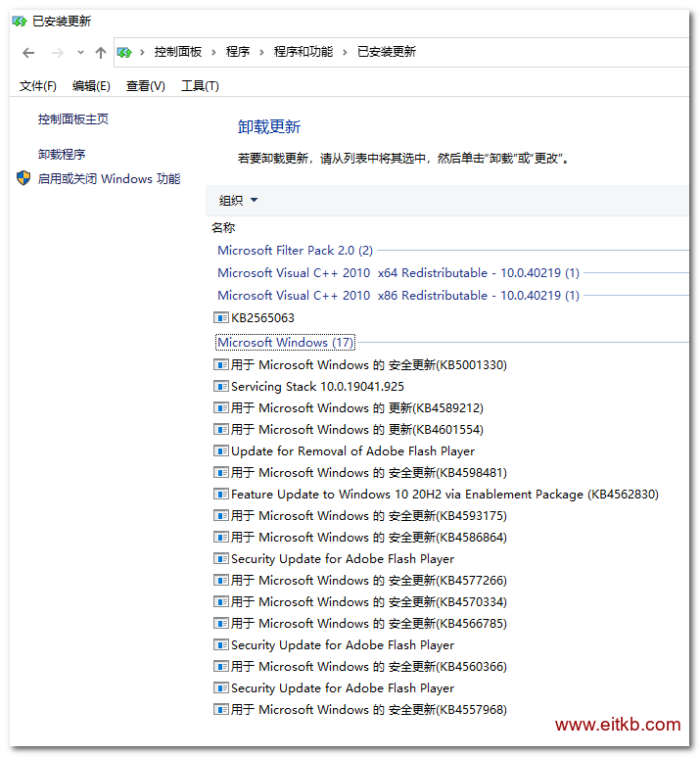700x757 pixels.
Task: Open 程序 breadcrumb in address bar
Action: [238, 52]
